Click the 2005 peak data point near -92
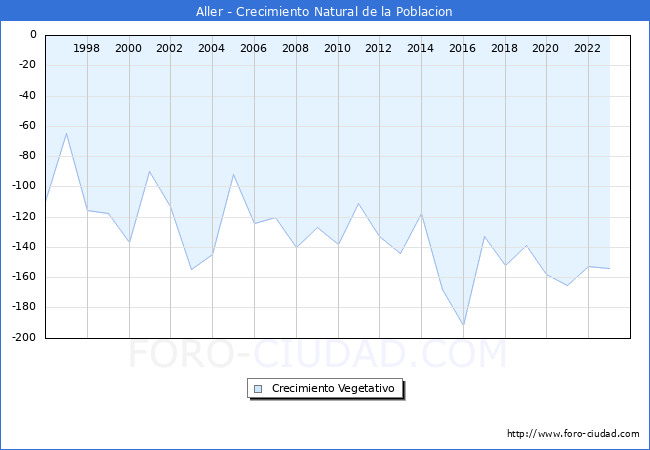The image size is (650, 450). (233, 174)
